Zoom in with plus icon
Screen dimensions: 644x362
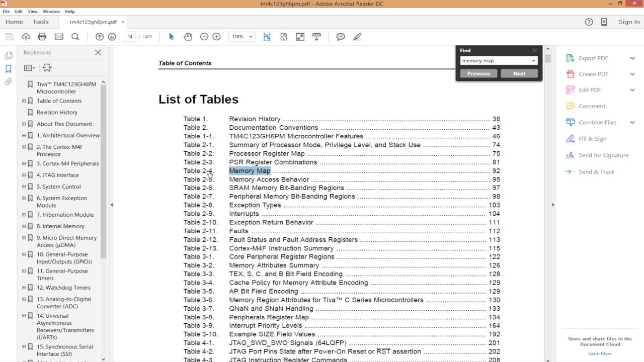pyautogui.click(x=216, y=37)
